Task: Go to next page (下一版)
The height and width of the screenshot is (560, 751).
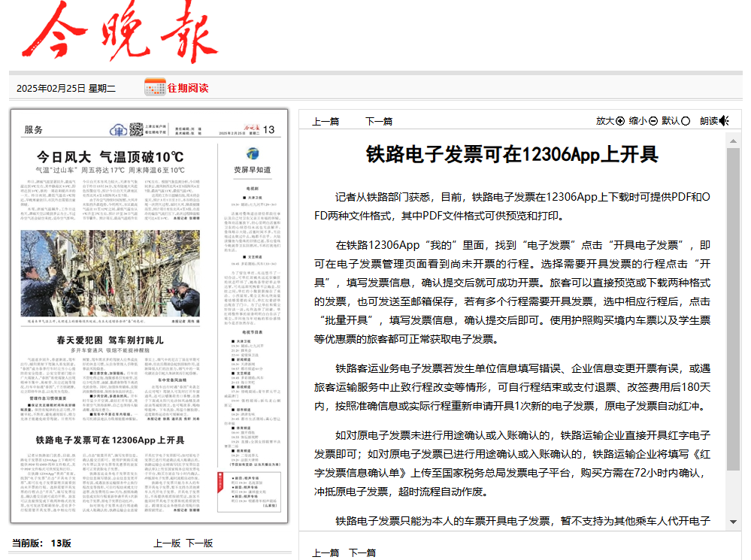Action: [x=199, y=543]
